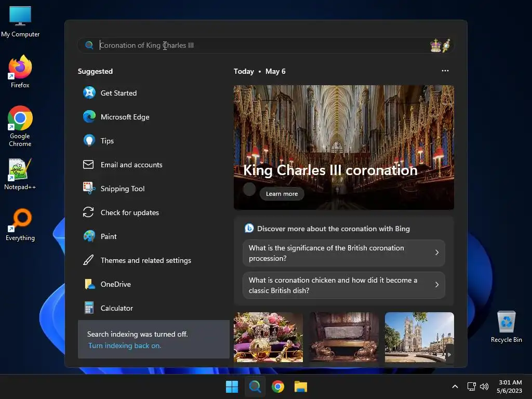This screenshot has width=532, height=399.
Task: Open Westminster Abbey exterior thumbnail
Action: 419,337
